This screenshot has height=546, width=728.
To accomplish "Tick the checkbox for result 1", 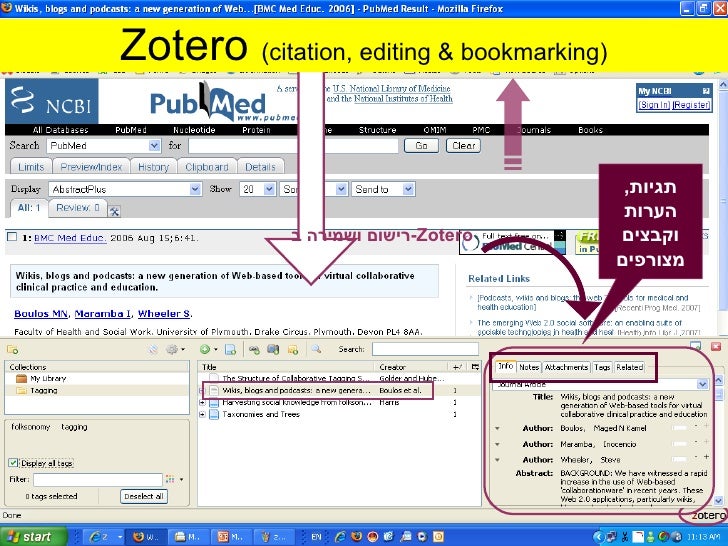I will tap(12, 237).
